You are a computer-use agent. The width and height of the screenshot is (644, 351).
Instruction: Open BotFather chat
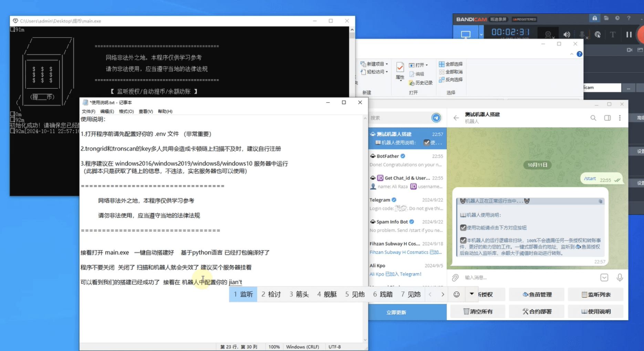(x=407, y=160)
